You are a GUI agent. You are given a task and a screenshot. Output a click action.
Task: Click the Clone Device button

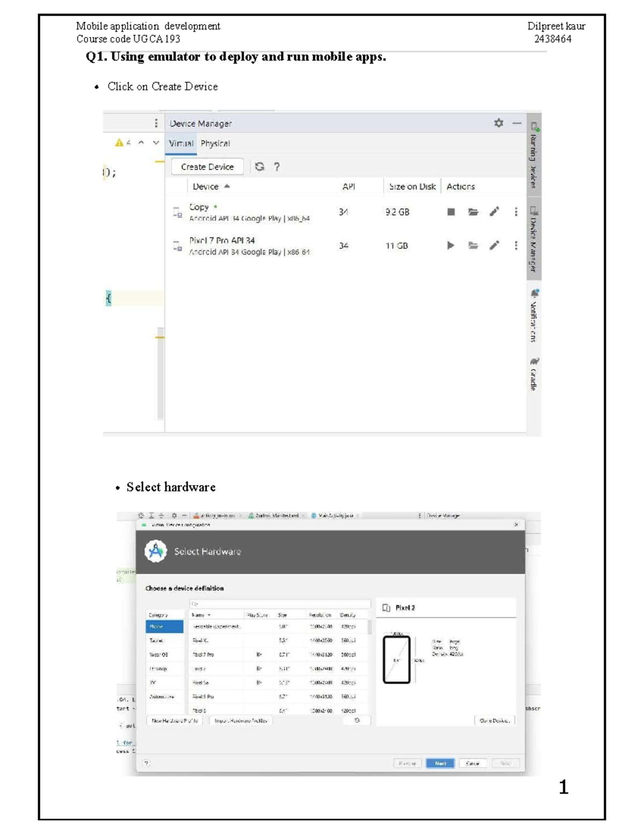click(x=494, y=721)
